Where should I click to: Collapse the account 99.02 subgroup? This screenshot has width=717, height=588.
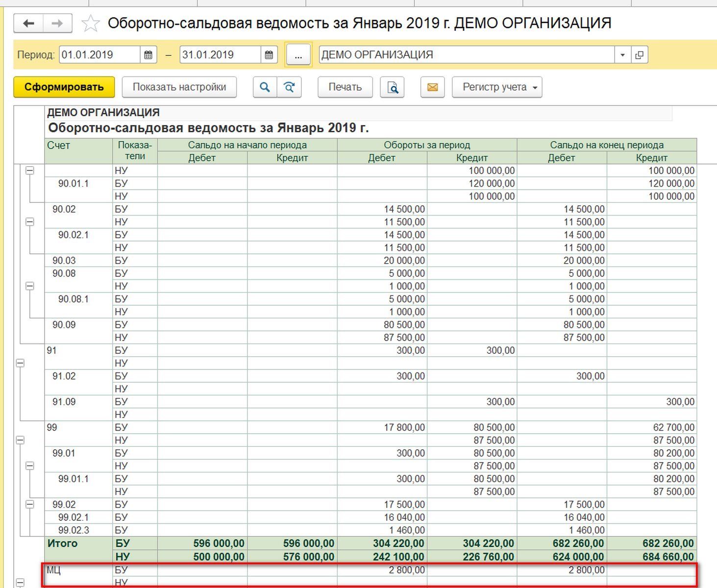30,504
